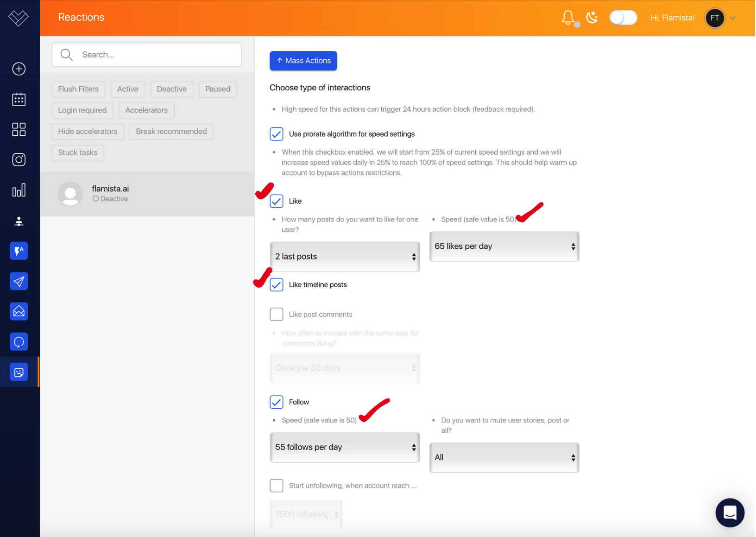Click the plus circle sidebar icon
Image resolution: width=756 pixels, height=537 pixels.
tap(19, 69)
